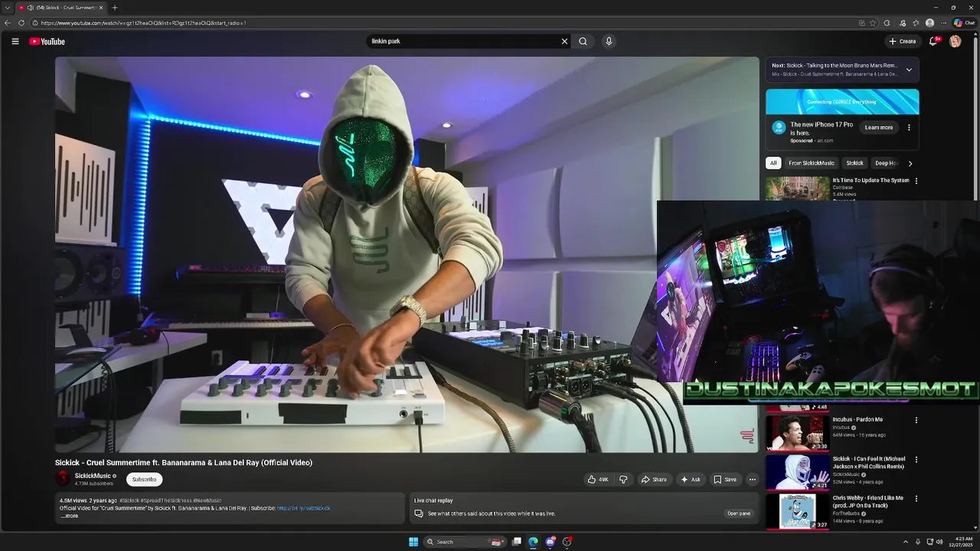Select From SickickMusic filter chip
This screenshot has width=980, height=551.
[x=812, y=163]
